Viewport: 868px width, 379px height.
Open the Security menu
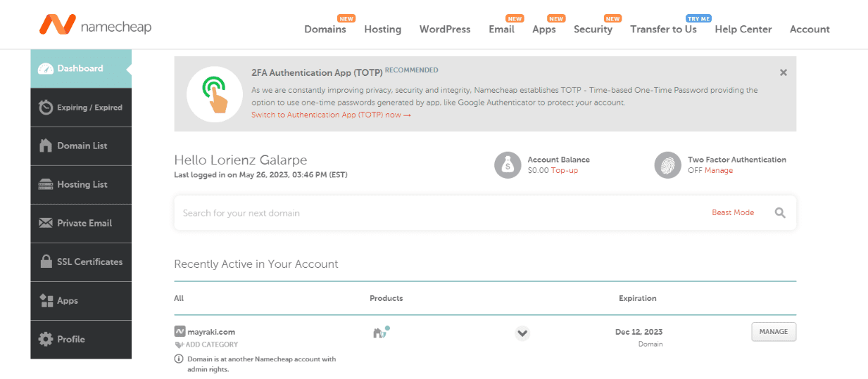coord(593,29)
